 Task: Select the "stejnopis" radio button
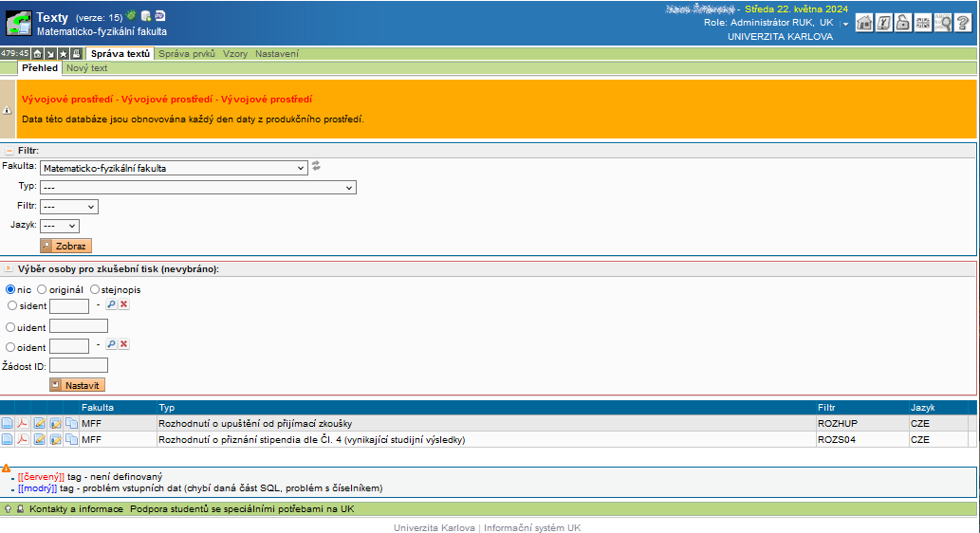(x=95, y=289)
